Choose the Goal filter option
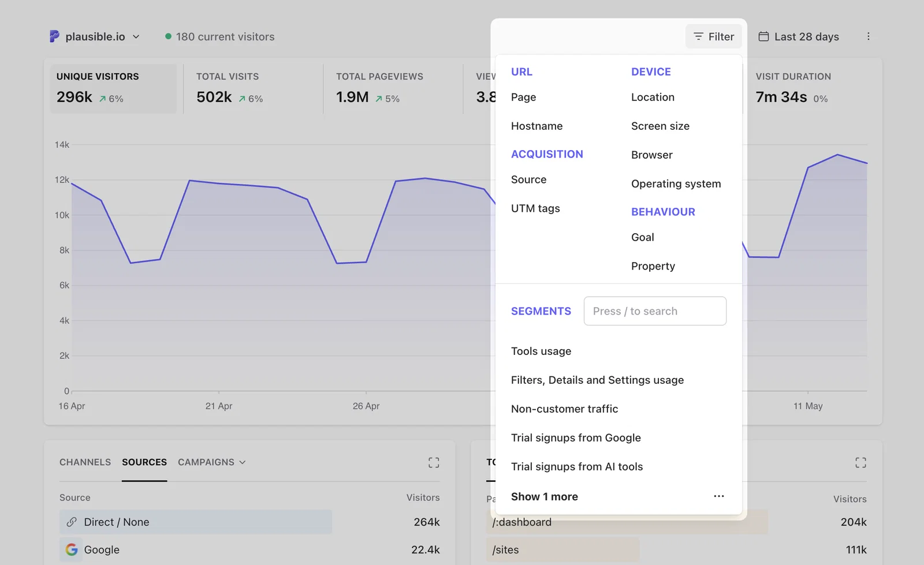Screen dimensions: 924x565 point(643,237)
